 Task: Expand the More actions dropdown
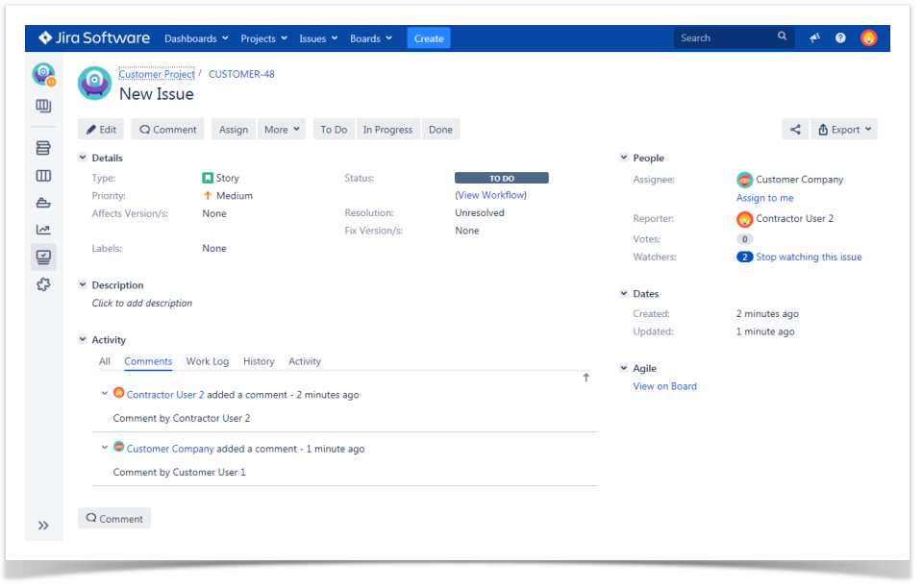click(x=281, y=128)
